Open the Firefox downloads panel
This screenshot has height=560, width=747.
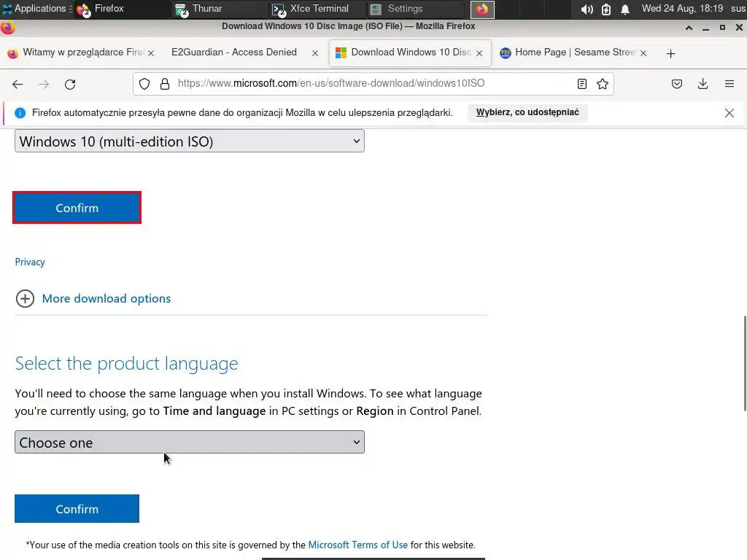[x=703, y=84]
